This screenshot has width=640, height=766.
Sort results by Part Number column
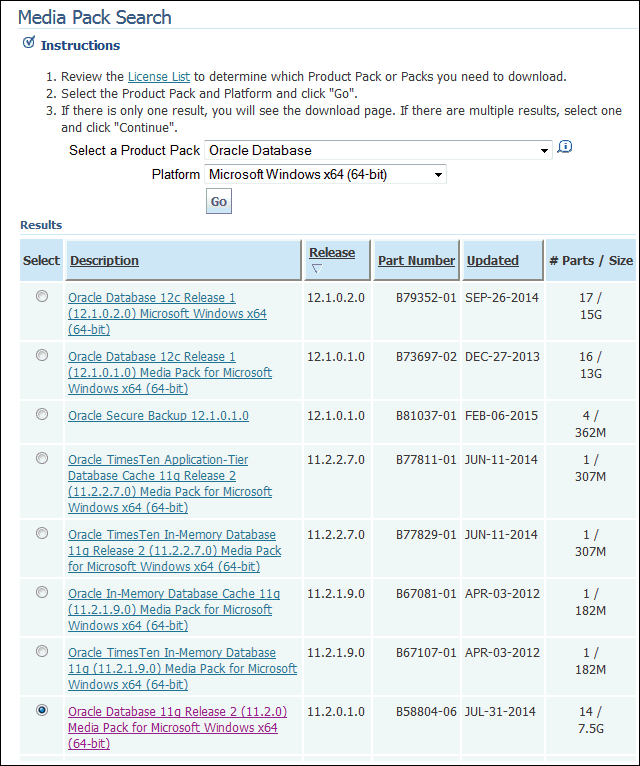(x=416, y=260)
